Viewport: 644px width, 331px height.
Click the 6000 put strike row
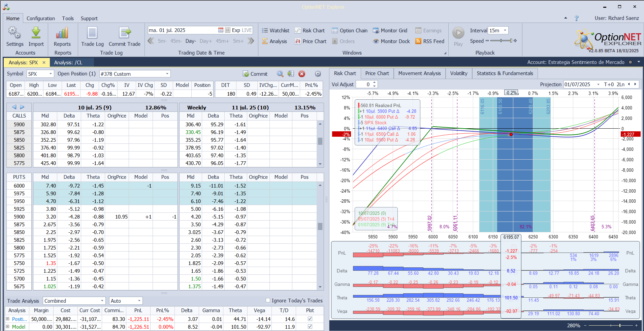click(19, 186)
